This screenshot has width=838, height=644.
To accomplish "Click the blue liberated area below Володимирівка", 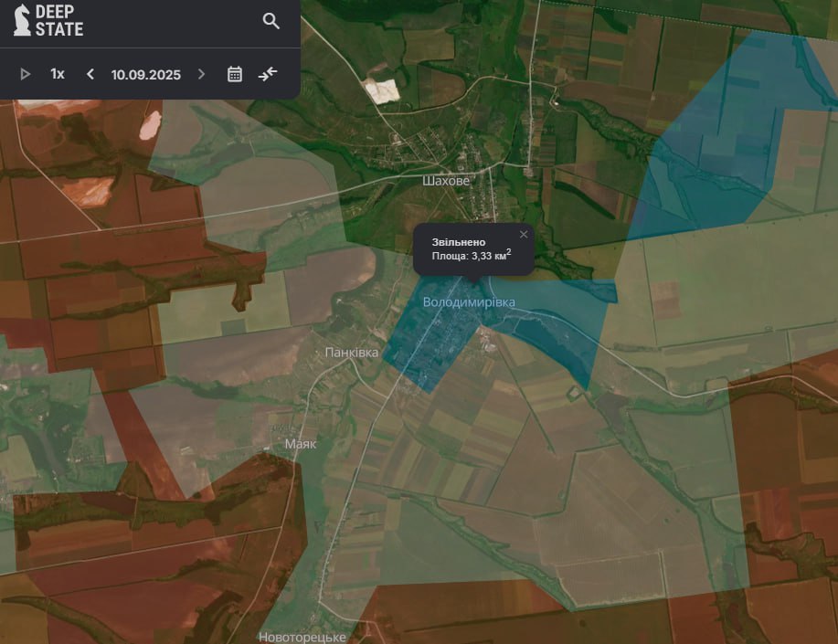I will [x=430, y=352].
